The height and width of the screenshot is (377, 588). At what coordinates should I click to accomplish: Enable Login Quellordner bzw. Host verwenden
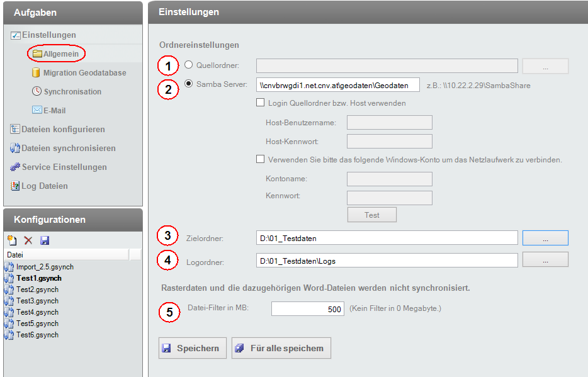pyautogui.click(x=261, y=102)
